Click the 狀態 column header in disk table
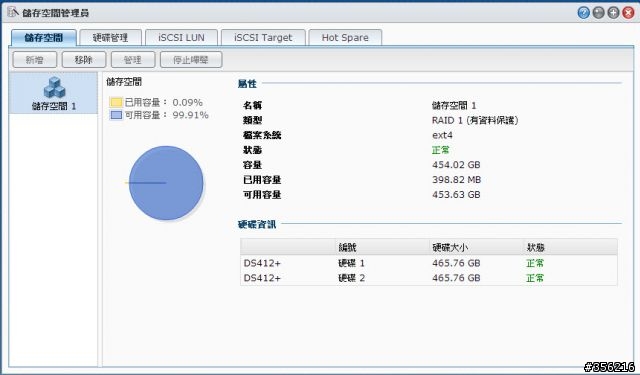Viewport: 640px width, 375px height. pyautogui.click(x=536, y=247)
